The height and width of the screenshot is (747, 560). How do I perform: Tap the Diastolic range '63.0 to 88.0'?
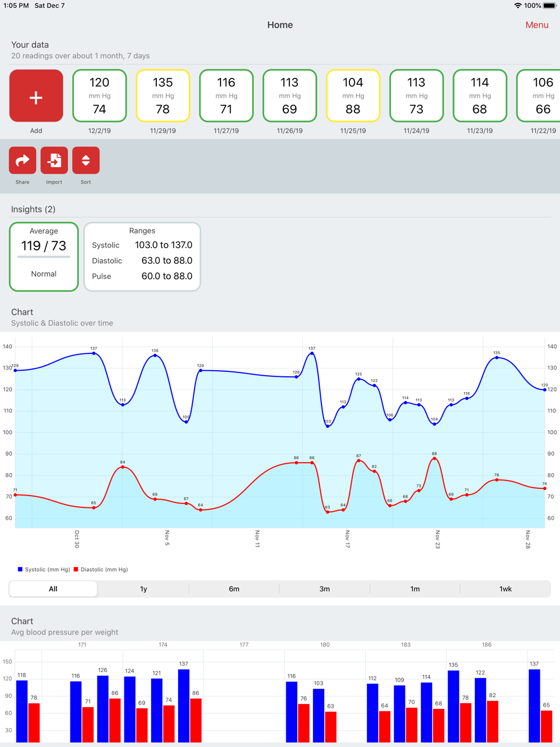167,261
